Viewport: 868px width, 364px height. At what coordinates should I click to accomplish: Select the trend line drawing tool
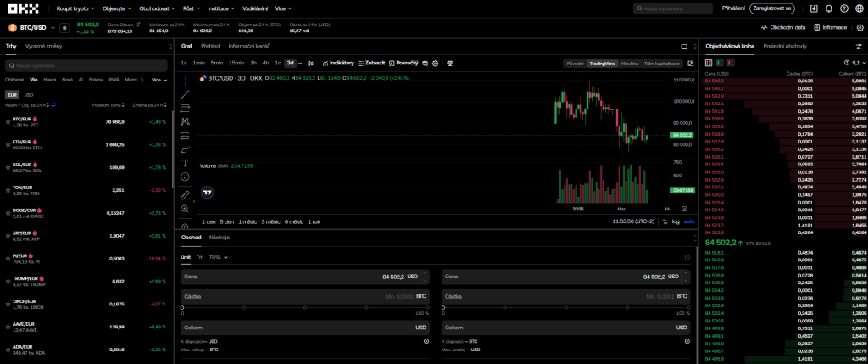(x=186, y=93)
